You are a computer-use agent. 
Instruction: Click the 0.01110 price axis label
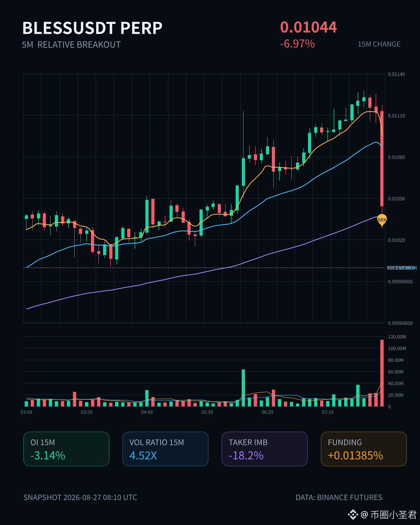[396, 116]
